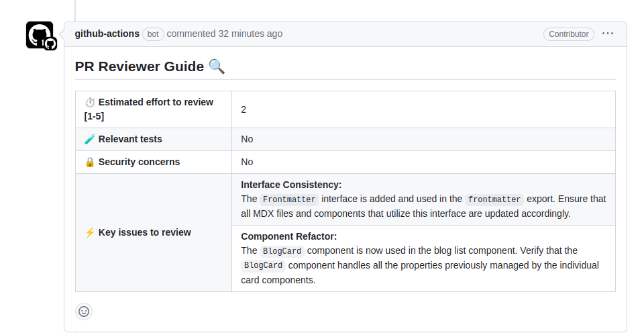Click the '32 minutes ago' timestamp link
644x333 pixels.
click(250, 34)
